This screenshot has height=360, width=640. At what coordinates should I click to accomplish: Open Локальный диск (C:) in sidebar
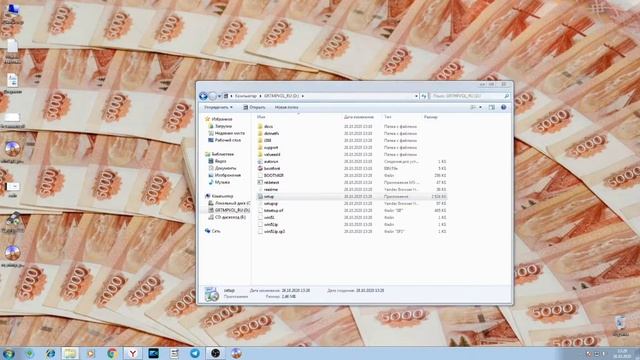pos(232,203)
